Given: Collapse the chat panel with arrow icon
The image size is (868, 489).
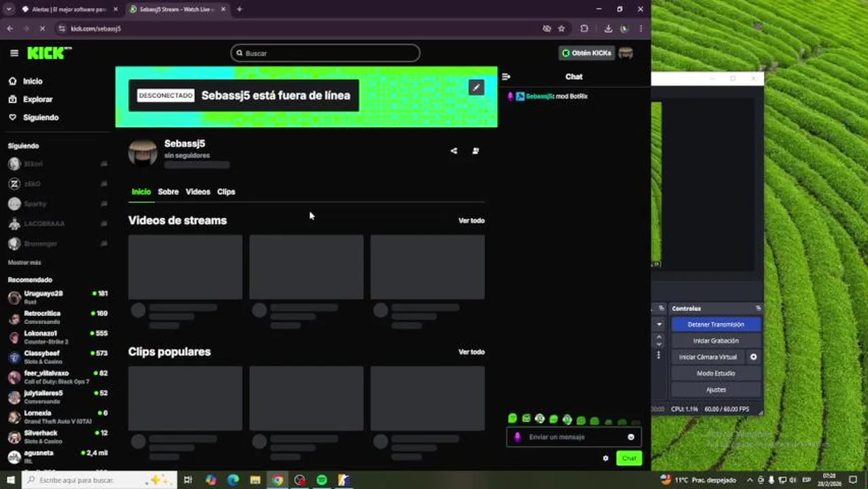Looking at the screenshot, I should (506, 77).
